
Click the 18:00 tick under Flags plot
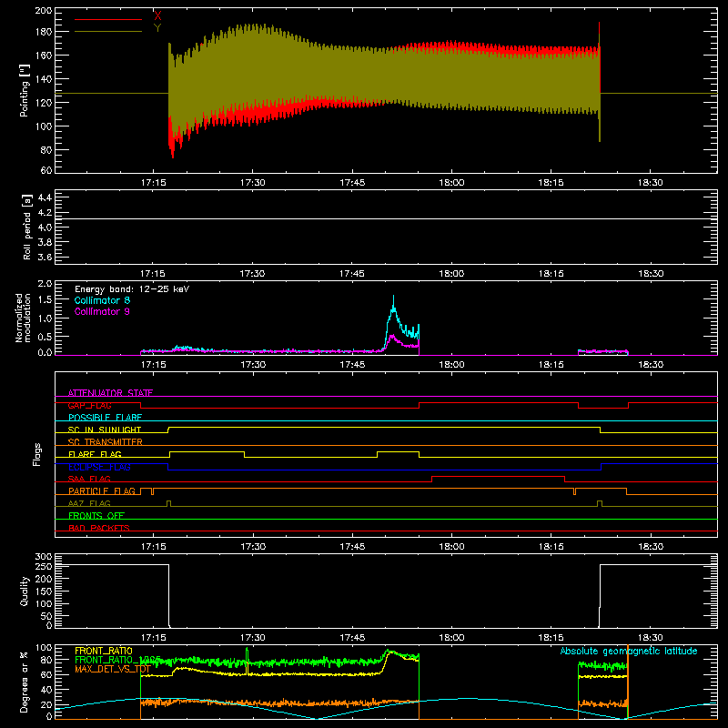pos(451,547)
